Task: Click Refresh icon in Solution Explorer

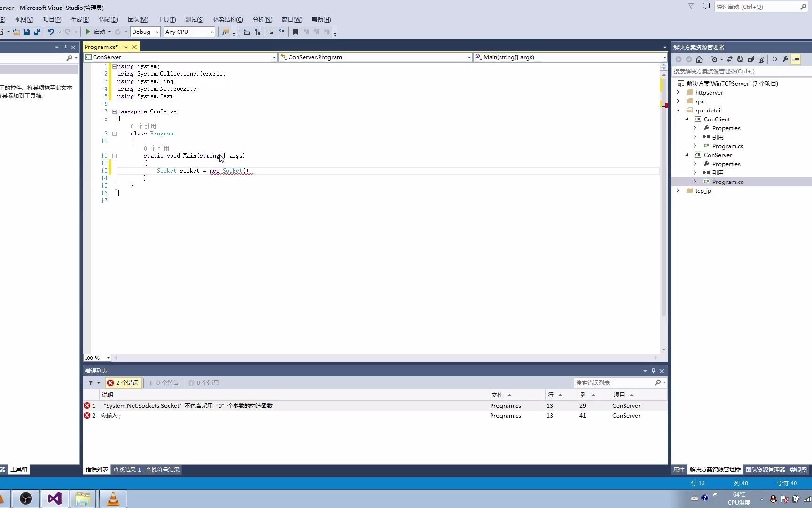Action: pos(740,59)
